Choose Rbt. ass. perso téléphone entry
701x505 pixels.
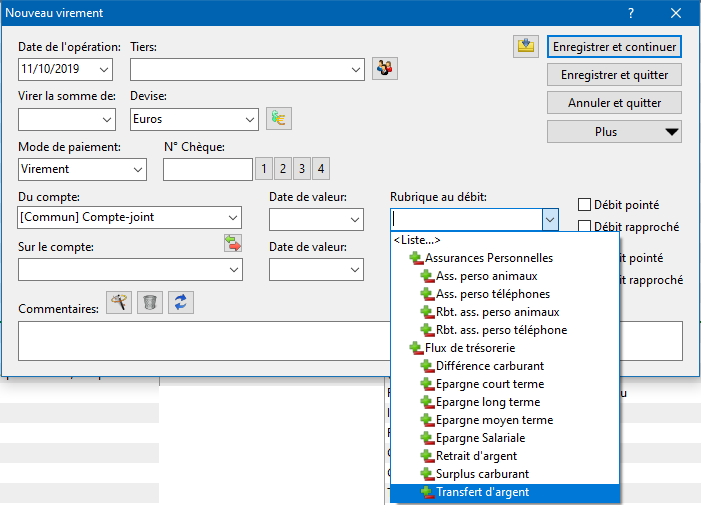point(505,330)
